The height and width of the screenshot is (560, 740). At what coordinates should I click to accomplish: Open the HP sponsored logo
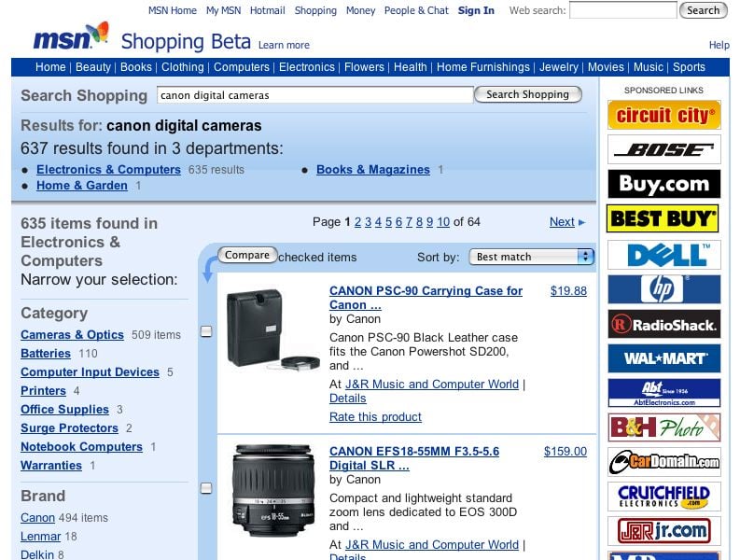tap(664, 289)
